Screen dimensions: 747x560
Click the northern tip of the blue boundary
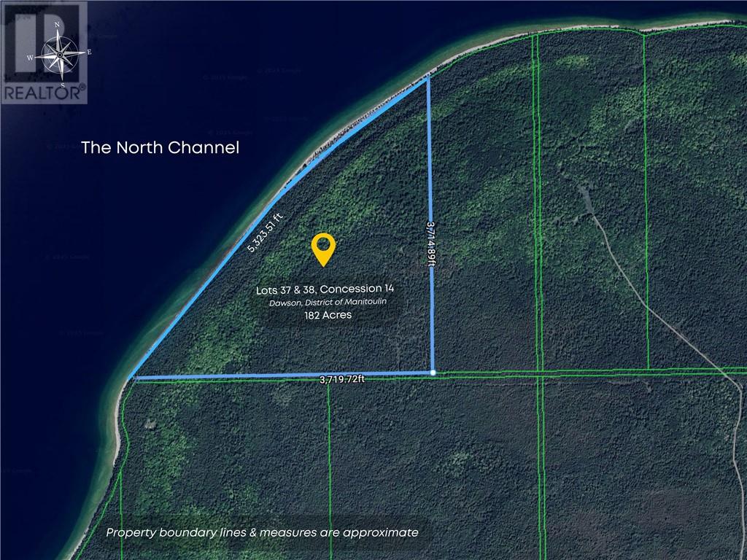427,79
